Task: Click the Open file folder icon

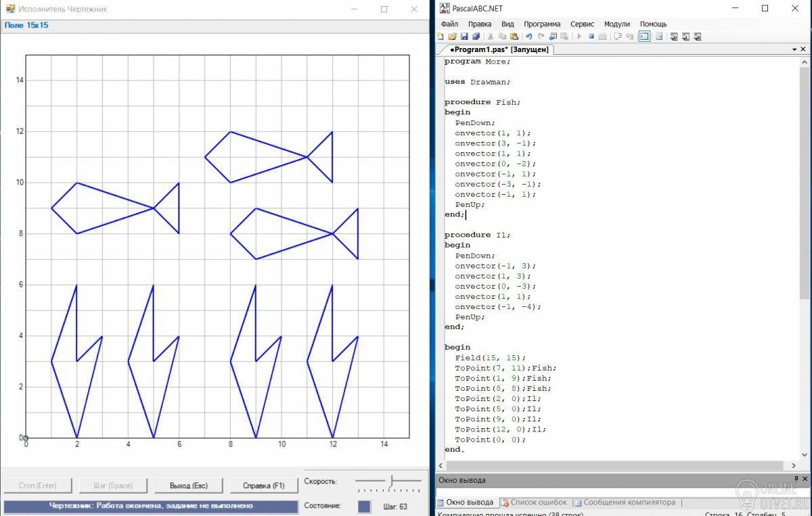Action: click(452, 37)
